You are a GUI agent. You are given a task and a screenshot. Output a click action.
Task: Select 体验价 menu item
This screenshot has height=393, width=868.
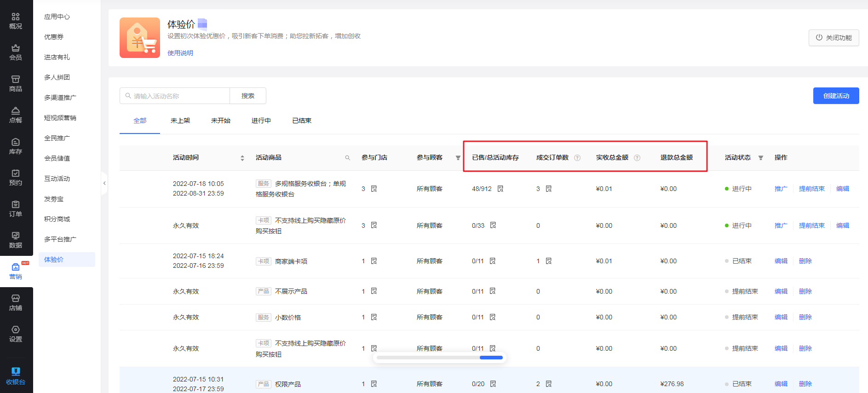[67, 260]
